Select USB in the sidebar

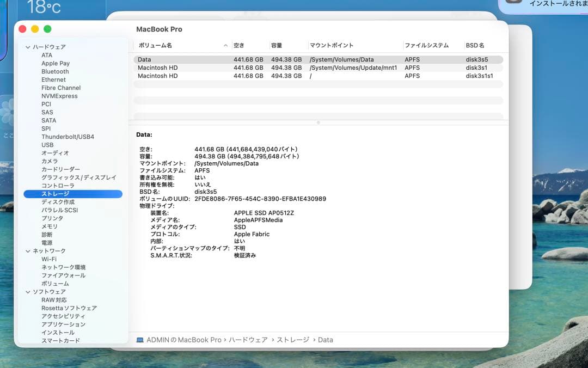[47, 145]
